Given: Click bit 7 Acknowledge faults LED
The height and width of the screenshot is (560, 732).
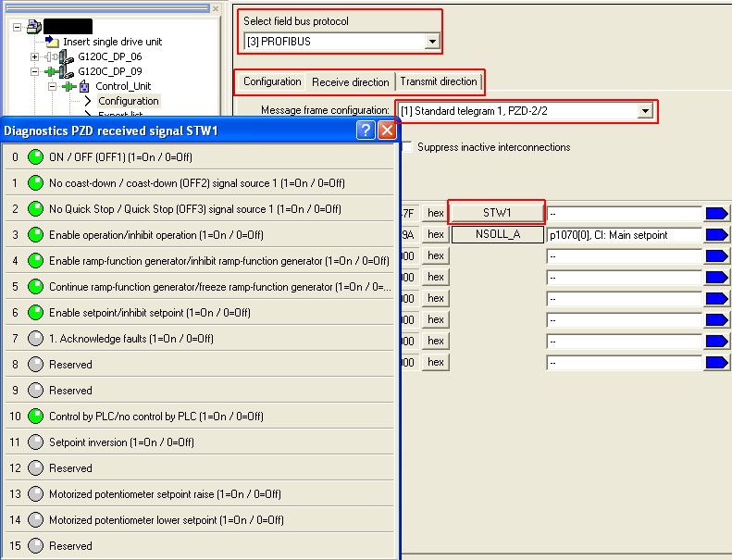Looking at the screenshot, I should 35,339.
